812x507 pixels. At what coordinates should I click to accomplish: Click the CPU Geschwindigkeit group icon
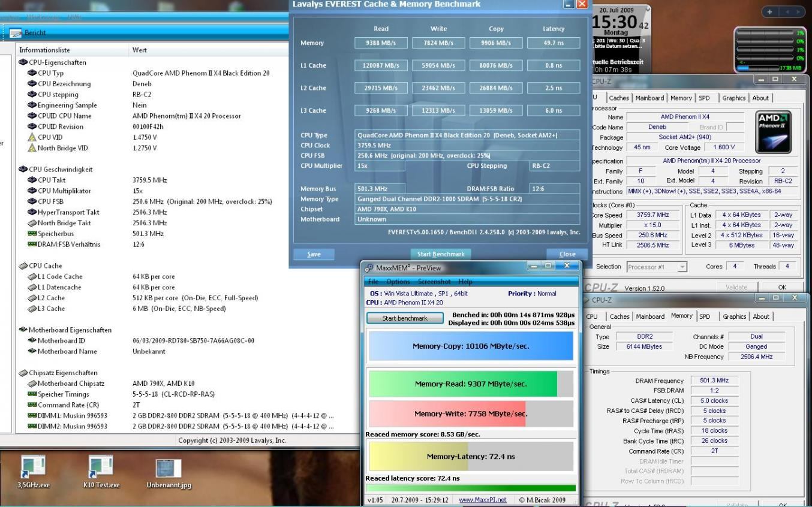coord(23,170)
